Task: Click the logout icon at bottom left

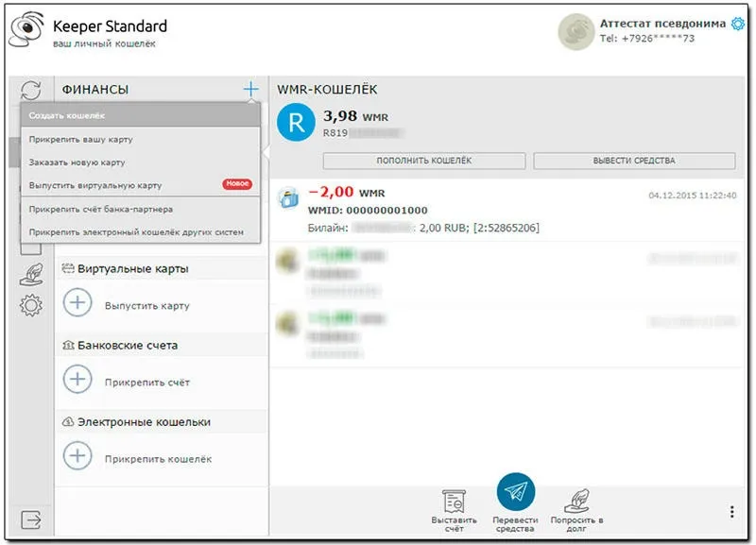Action: click(x=31, y=519)
